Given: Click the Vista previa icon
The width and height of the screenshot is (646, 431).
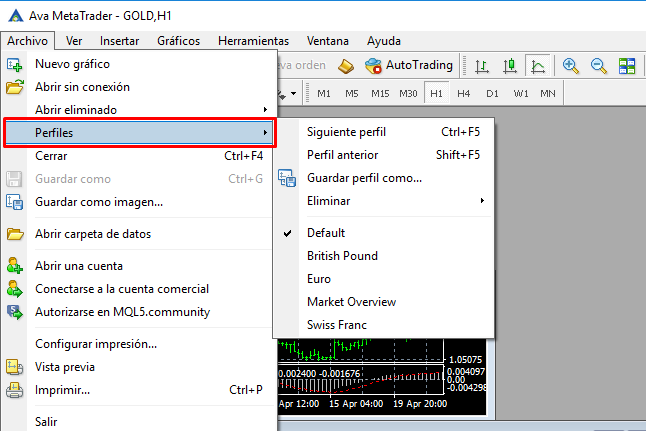Looking at the screenshot, I should [14, 367].
